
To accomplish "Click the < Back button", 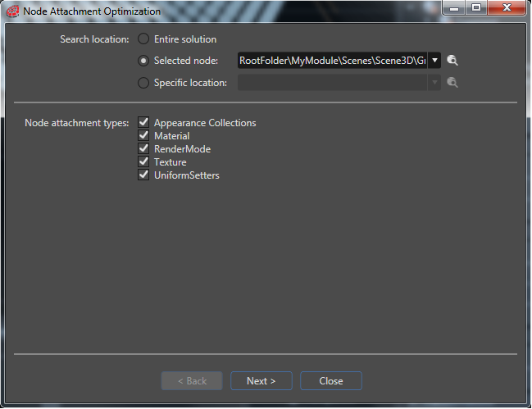I will tap(192, 381).
